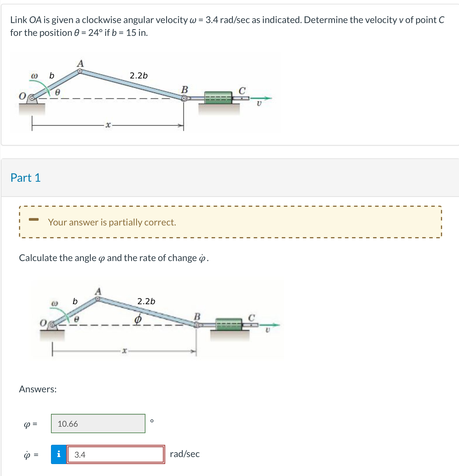Click the φ̇ field containing 3.4
This screenshot has height=476, width=459.
coord(115,454)
